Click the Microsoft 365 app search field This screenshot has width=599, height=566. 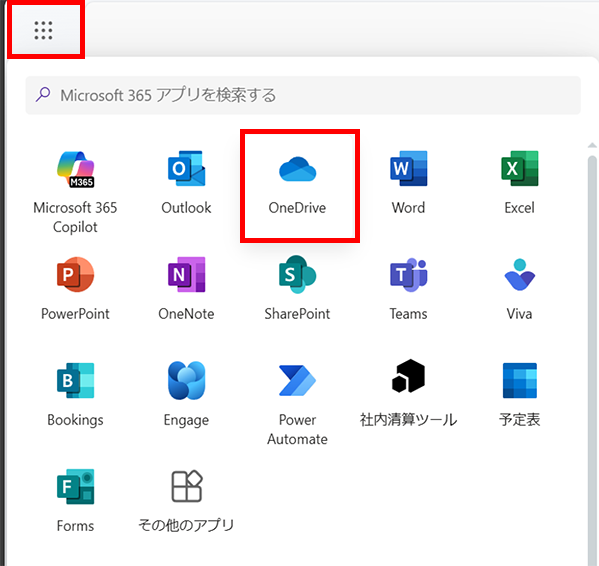[303, 95]
